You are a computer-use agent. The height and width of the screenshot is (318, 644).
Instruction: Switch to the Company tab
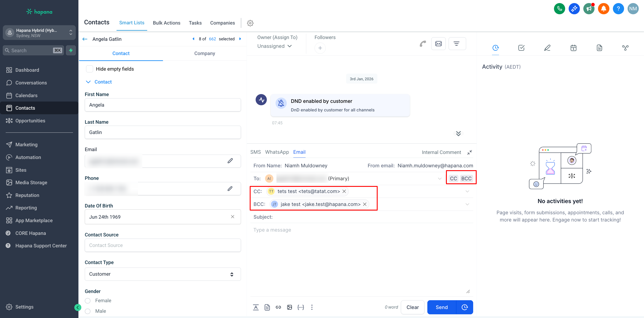click(205, 53)
